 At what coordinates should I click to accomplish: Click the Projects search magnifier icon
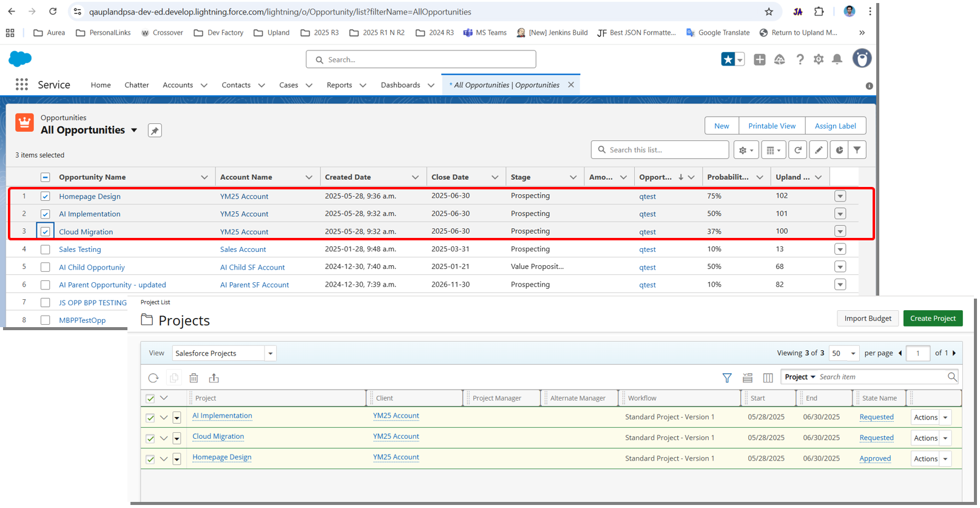coord(952,377)
